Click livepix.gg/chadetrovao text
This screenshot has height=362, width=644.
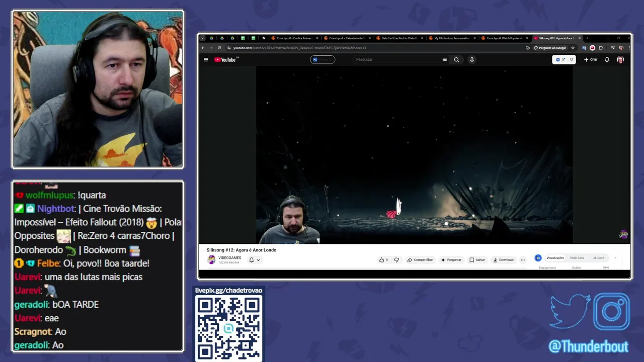(229, 291)
